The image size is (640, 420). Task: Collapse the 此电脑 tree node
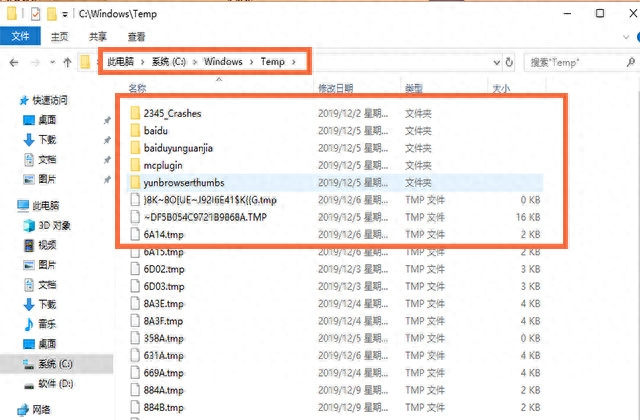pyautogui.click(x=9, y=204)
